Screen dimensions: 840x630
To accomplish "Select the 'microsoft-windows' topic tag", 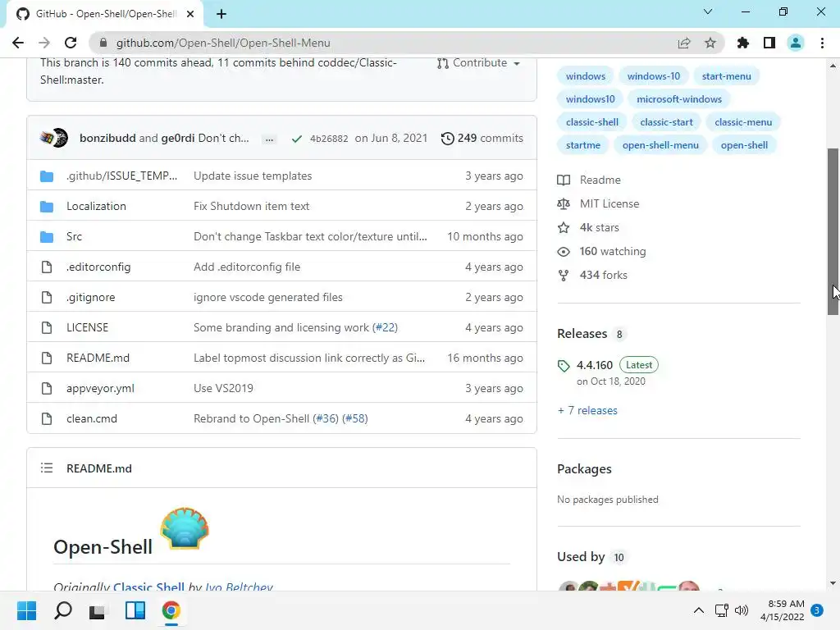I will pos(678,99).
